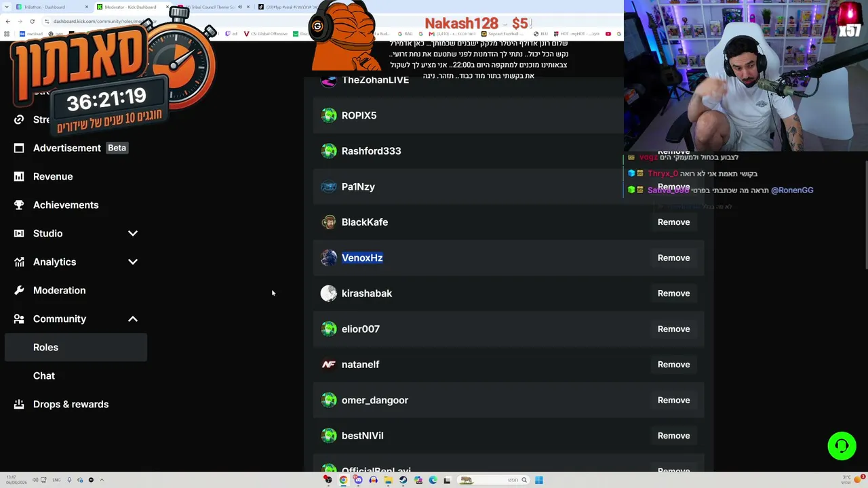868x488 pixels.
Task: Click the Rashford333 username
Action: [371, 151]
